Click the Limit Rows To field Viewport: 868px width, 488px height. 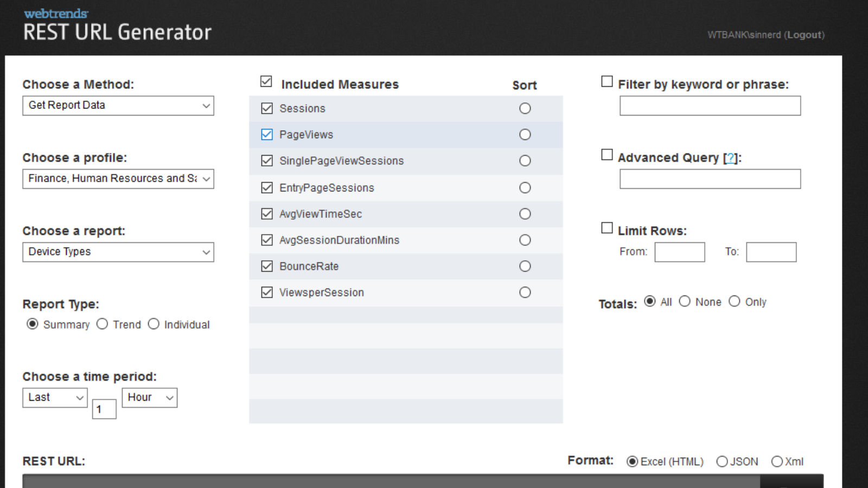pyautogui.click(x=771, y=252)
